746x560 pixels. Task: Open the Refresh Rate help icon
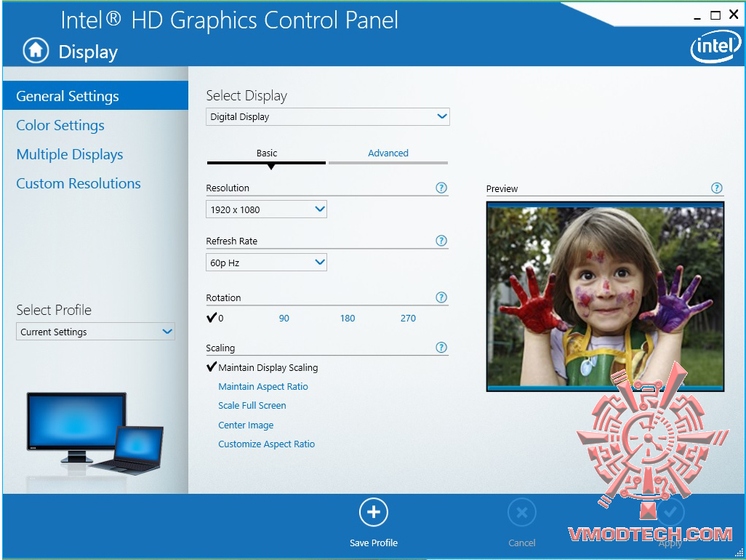pyautogui.click(x=441, y=241)
